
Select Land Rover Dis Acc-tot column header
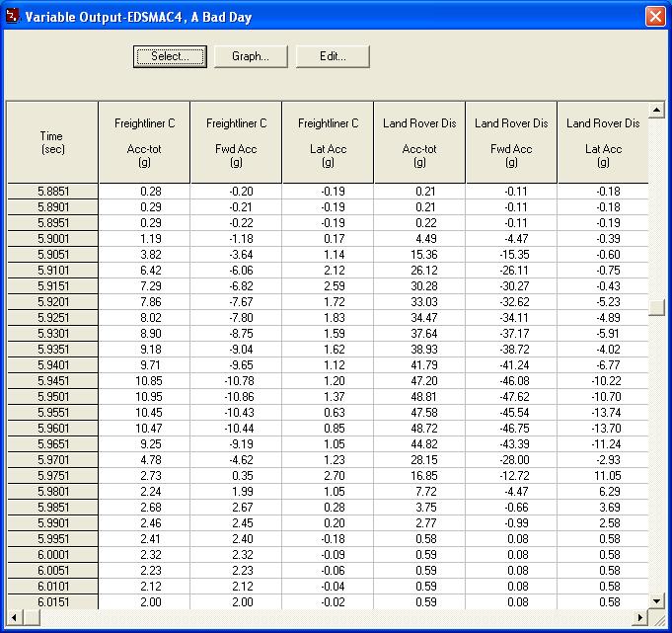point(419,142)
